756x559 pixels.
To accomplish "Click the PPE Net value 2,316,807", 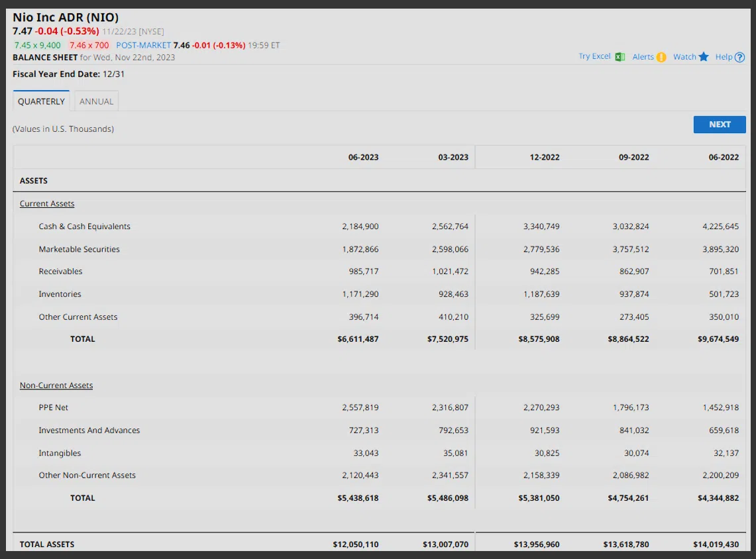I will tap(450, 407).
